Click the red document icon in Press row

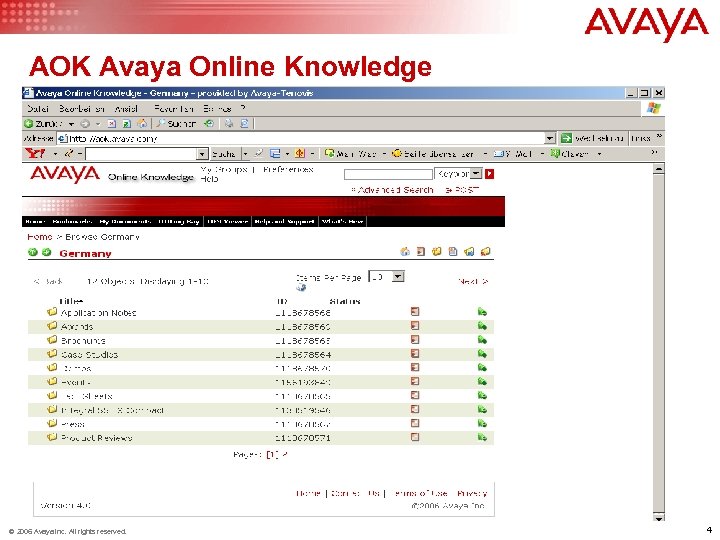(x=415, y=423)
